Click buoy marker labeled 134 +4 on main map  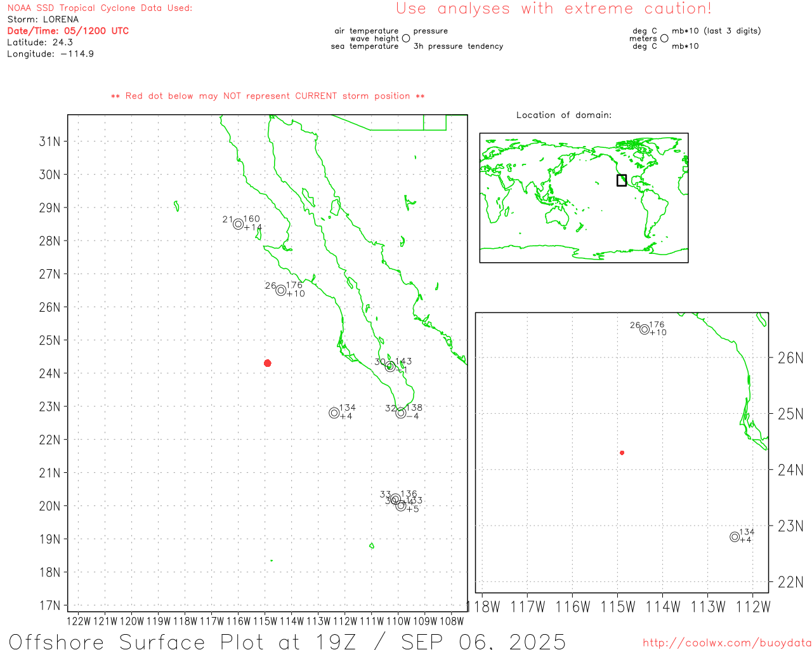[334, 413]
